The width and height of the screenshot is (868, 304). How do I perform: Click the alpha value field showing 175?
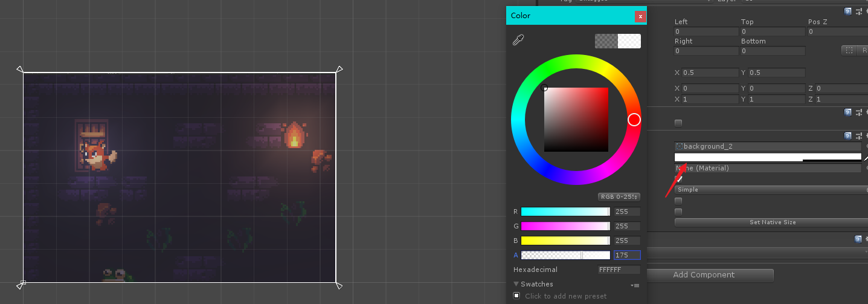627,255
